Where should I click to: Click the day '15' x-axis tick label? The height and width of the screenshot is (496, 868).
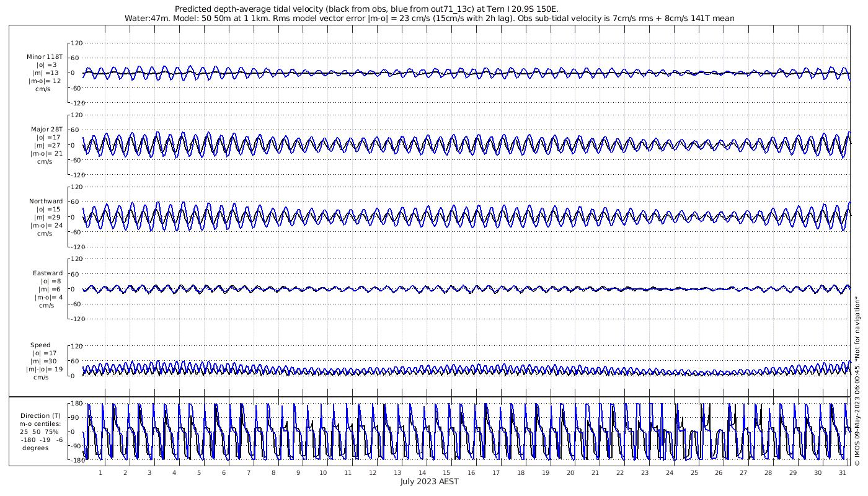click(x=446, y=472)
